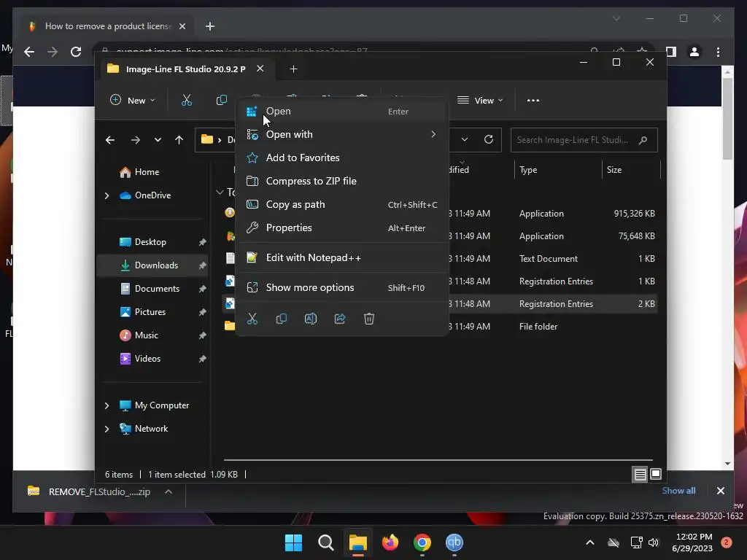Select Edit with Notepad++
This screenshot has height=560, width=747.
tap(341, 257)
